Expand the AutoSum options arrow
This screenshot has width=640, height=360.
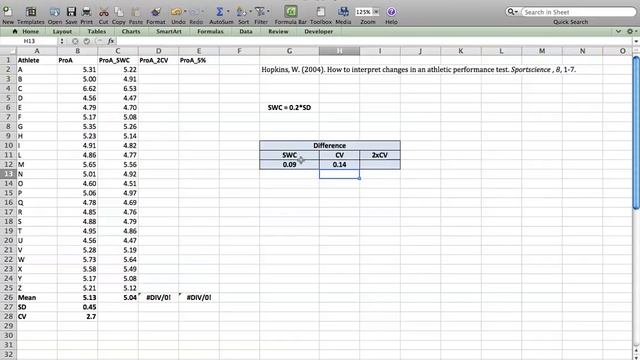(x=228, y=11)
